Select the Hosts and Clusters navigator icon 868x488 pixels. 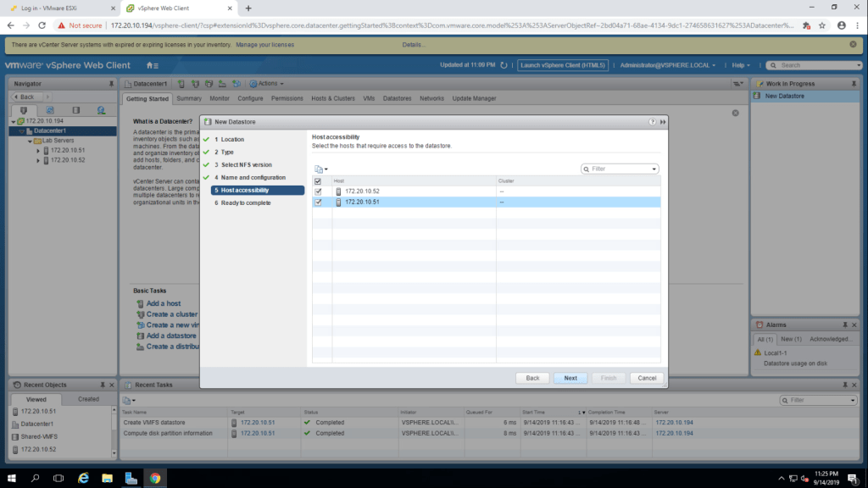pyautogui.click(x=24, y=110)
